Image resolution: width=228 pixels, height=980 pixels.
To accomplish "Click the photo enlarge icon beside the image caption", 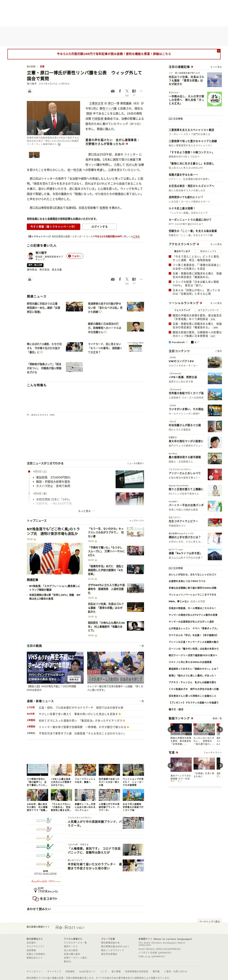I will [59, 144].
